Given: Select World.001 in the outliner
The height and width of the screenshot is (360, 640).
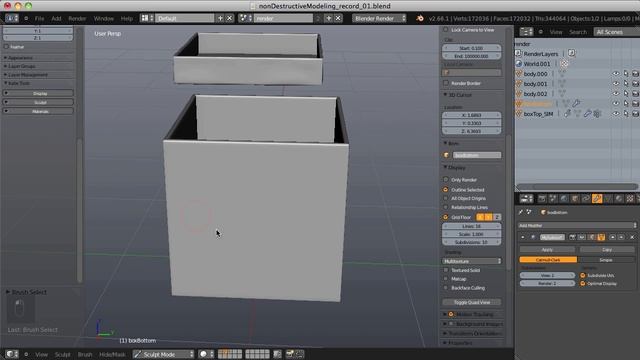Looking at the screenshot, I should click(x=537, y=64).
